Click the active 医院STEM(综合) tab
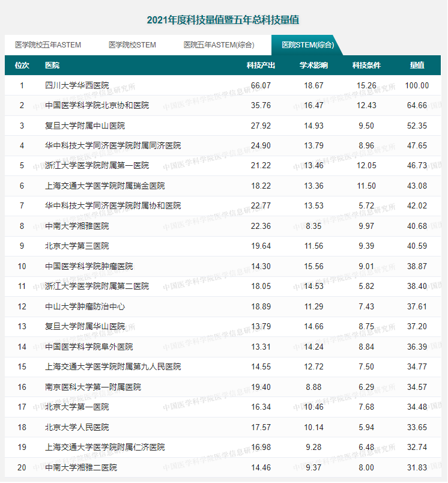 tap(303, 45)
